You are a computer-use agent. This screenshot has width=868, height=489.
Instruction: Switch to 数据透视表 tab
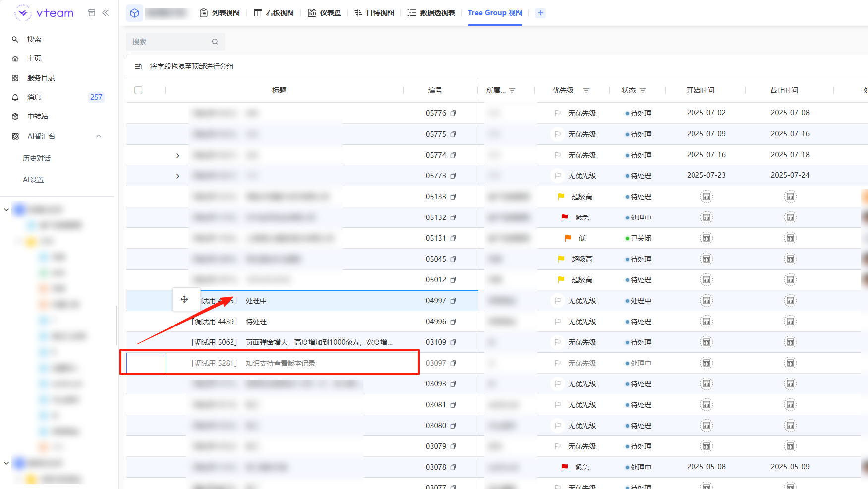[431, 13]
